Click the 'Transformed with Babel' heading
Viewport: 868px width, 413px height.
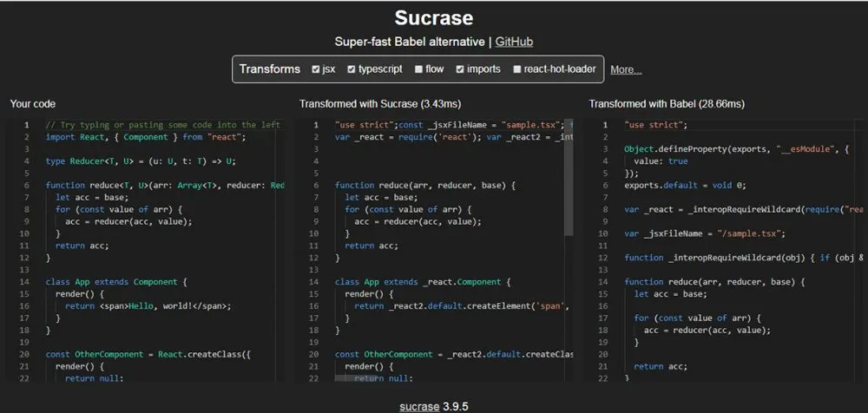click(666, 104)
